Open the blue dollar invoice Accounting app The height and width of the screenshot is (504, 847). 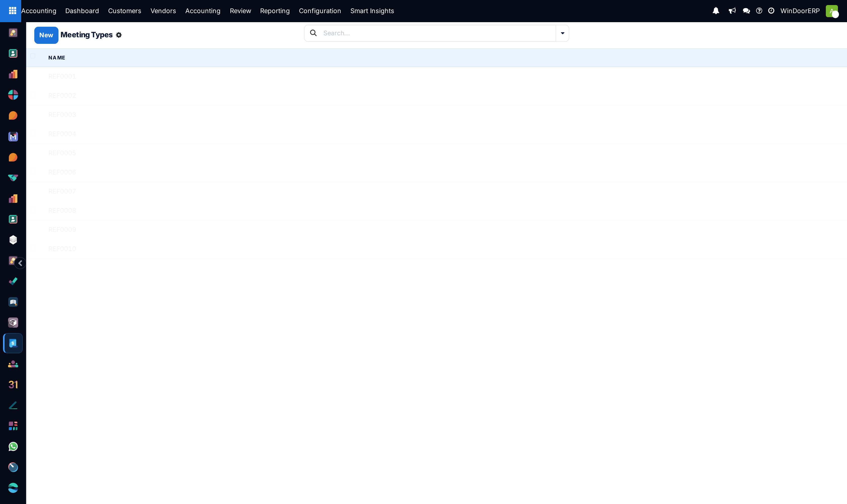pyautogui.click(x=13, y=343)
